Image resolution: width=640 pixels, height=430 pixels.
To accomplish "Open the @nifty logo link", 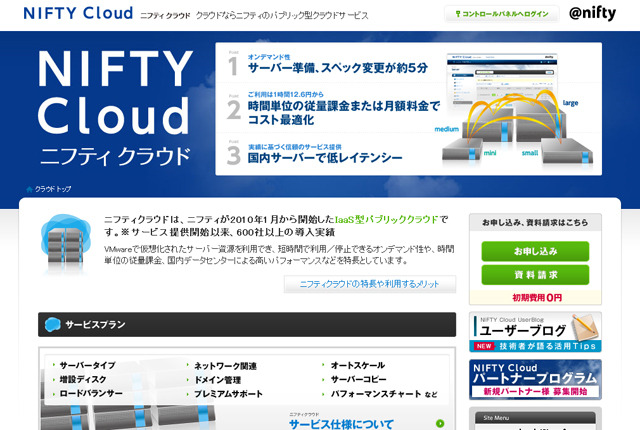I will pyautogui.click(x=592, y=13).
